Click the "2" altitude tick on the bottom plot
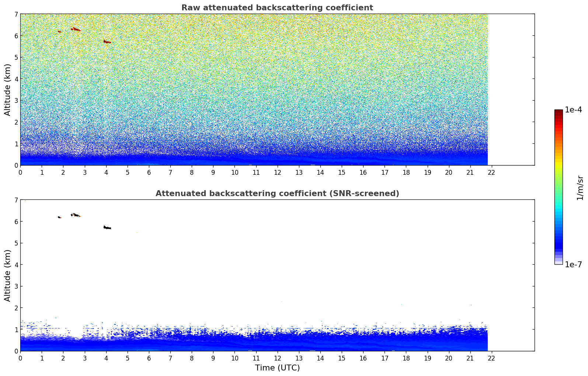Viewport: 588px width, 376px height. point(16,308)
